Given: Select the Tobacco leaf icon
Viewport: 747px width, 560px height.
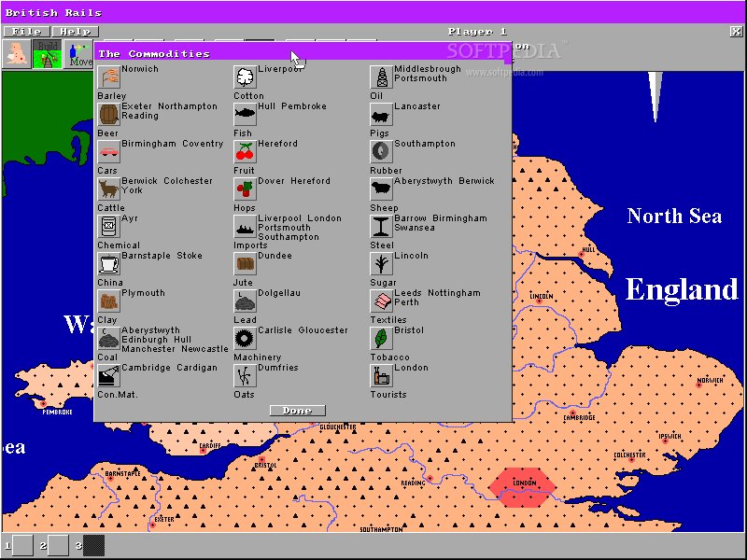Looking at the screenshot, I should pos(382,339).
